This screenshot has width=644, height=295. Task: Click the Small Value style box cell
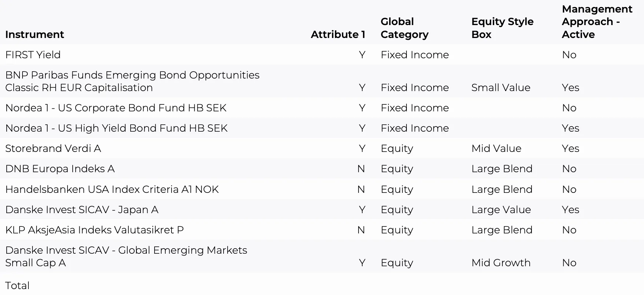point(501,87)
